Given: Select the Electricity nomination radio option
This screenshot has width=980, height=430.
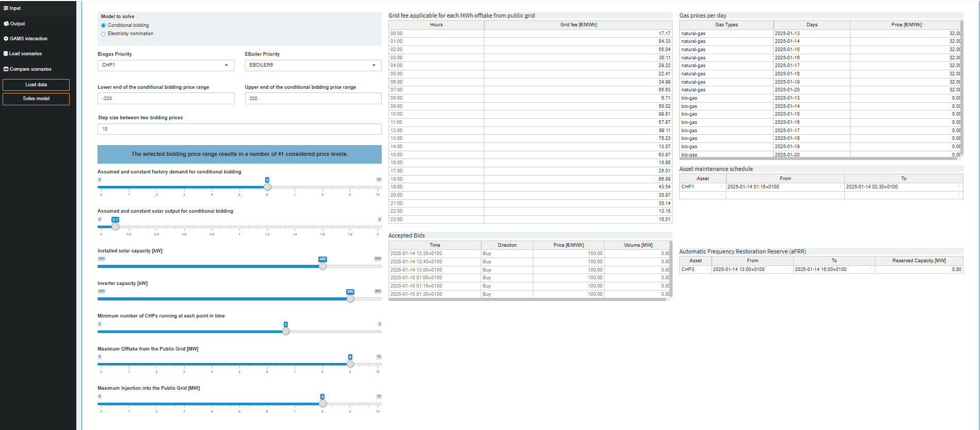Looking at the screenshot, I should pos(104,34).
